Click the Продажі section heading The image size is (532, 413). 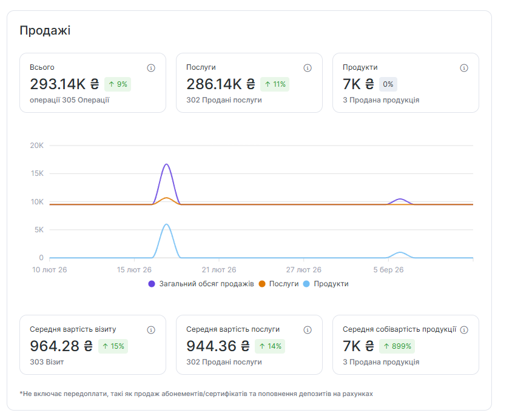point(45,30)
